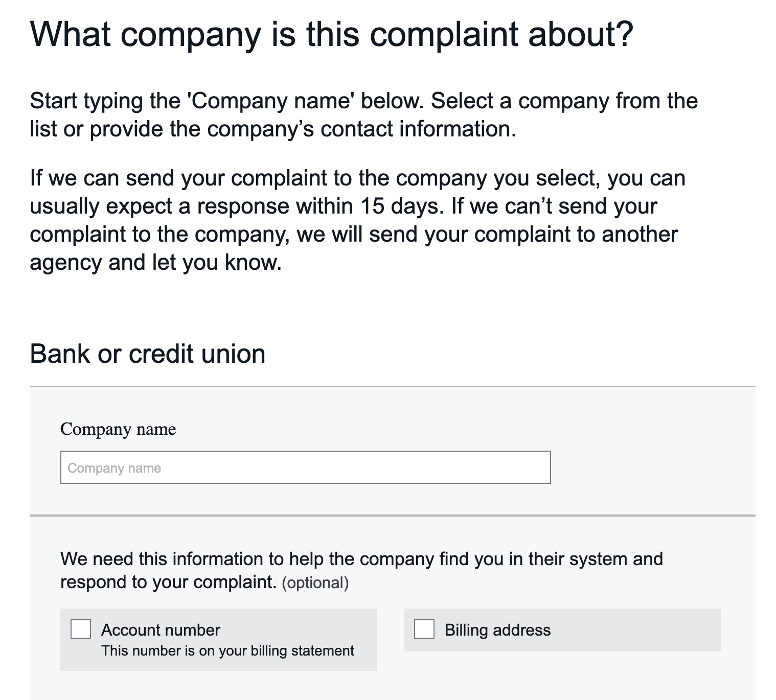The height and width of the screenshot is (700, 776).
Task: Click the phrase 'contact information' in the intro
Action: [x=417, y=129]
